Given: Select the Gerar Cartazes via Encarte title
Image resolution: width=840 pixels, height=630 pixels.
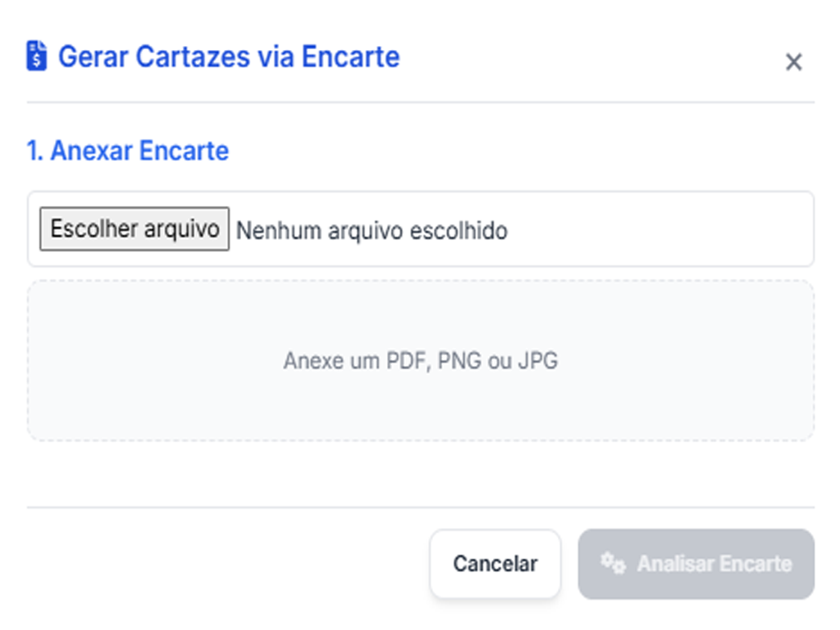Looking at the screenshot, I should click(x=227, y=56).
